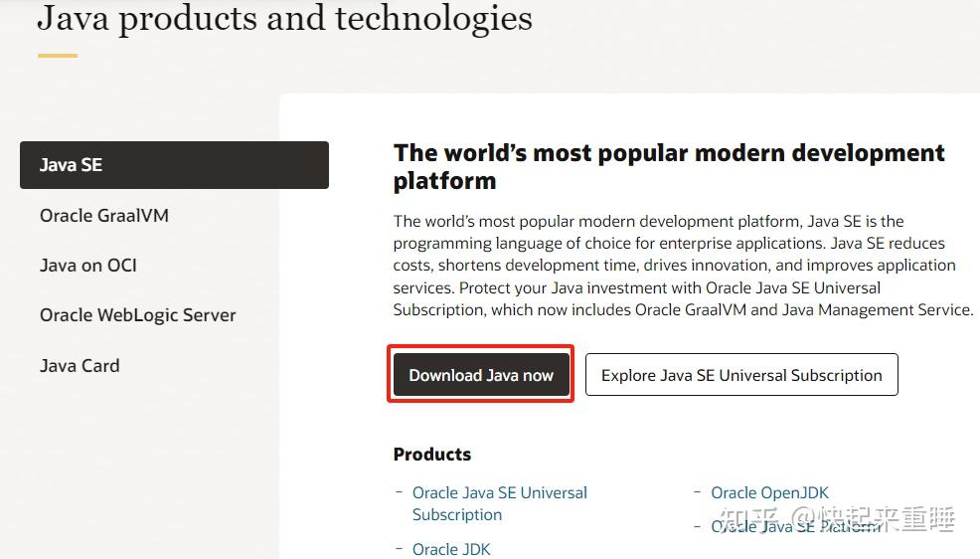Select the Java SE tab
The image size is (980, 559).
tap(174, 165)
